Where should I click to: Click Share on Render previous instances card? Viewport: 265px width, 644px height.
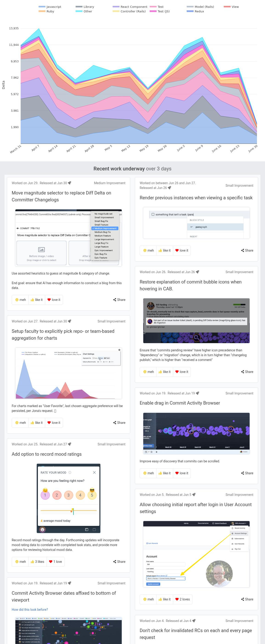247,250
